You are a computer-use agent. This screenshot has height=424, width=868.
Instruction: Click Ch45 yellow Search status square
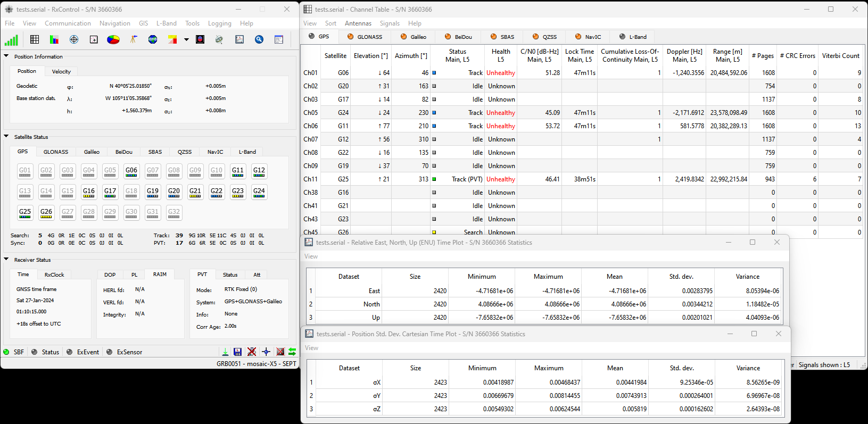pyautogui.click(x=434, y=232)
